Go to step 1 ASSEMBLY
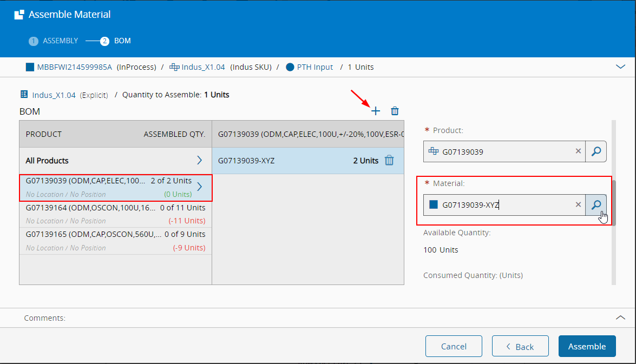This screenshot has height=364, width=636. 54,41
